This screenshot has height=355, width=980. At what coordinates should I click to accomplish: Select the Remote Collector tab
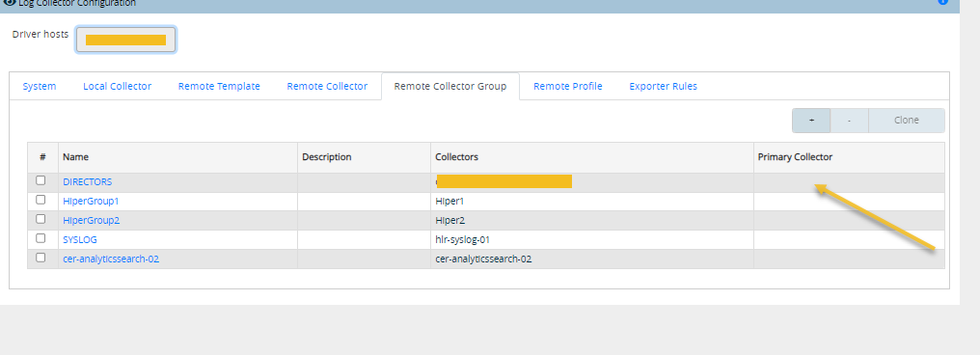click(327, 86)
